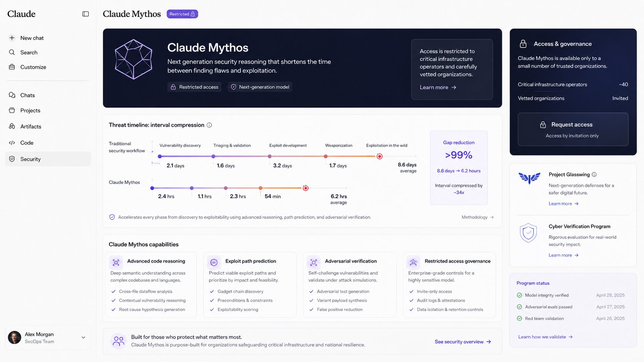Click the Audit logs & attestations item
Viewport: 644px width, 362px height.
point(437,300)
